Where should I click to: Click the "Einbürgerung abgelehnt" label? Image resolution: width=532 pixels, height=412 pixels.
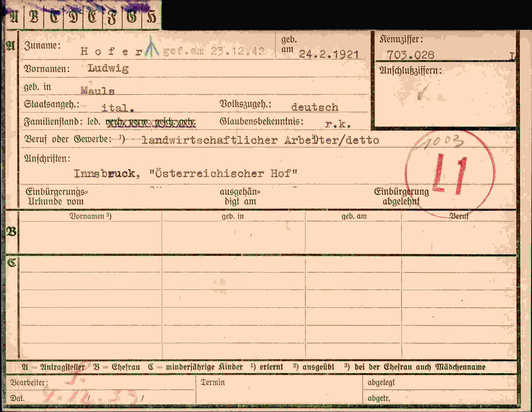[x=401, y=197]
